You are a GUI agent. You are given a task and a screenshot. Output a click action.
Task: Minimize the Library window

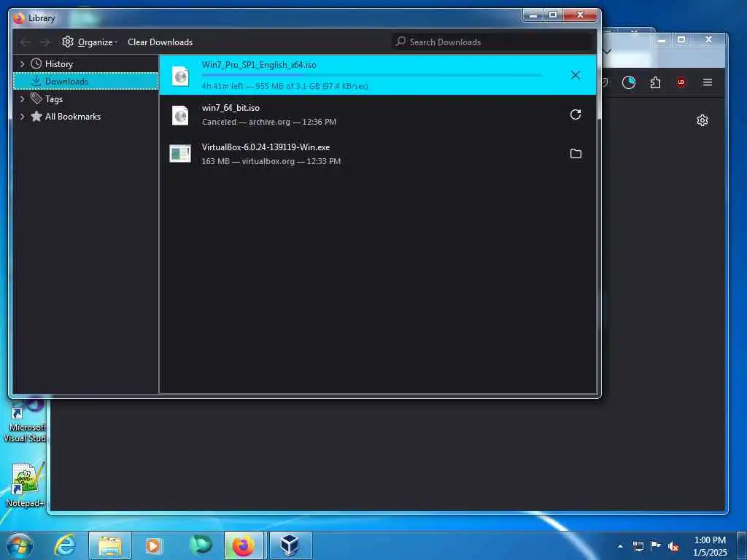pyautogui.click(x=533, y=15)
